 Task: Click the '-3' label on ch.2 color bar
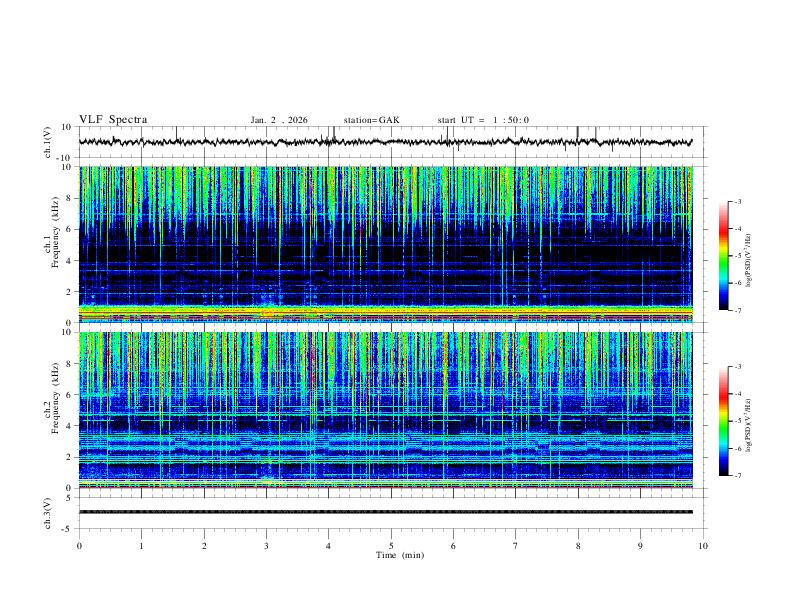tap(737, 367)
